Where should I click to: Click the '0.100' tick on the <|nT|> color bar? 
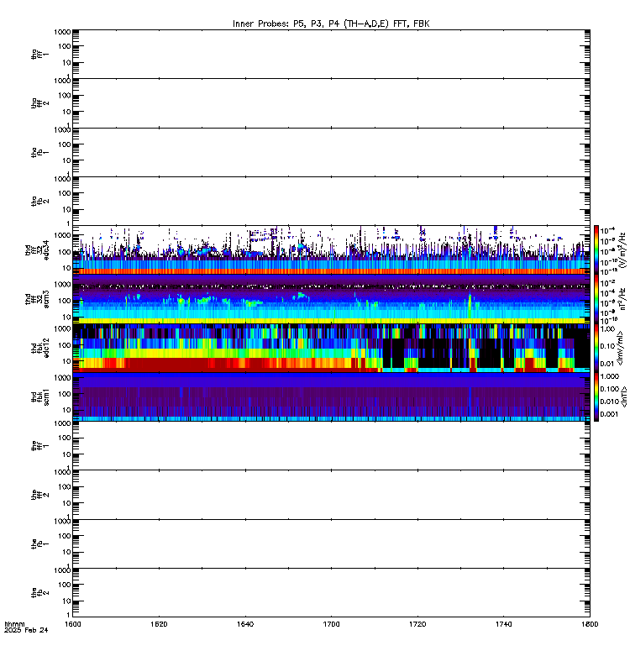[609, 389]
